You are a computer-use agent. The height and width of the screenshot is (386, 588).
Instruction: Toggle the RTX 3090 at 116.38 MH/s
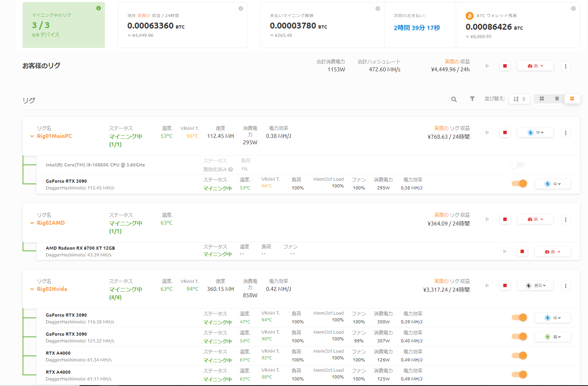519,317
